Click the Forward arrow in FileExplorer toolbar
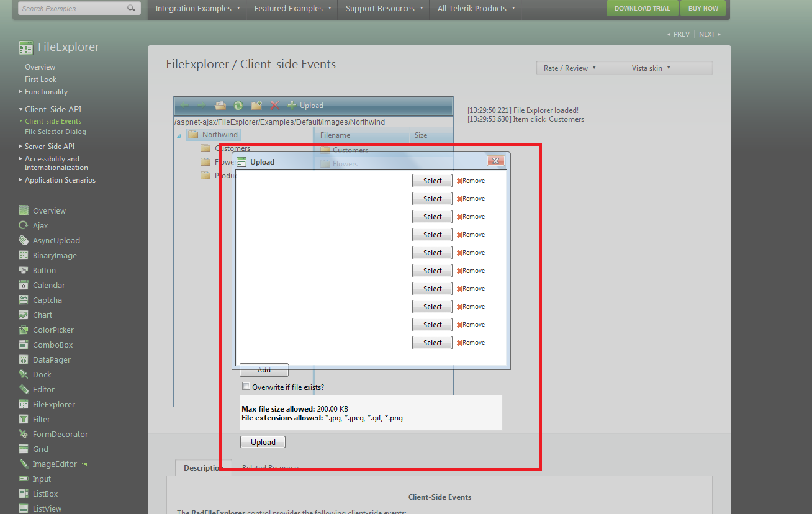812x514 pixels. coord(202,106)
